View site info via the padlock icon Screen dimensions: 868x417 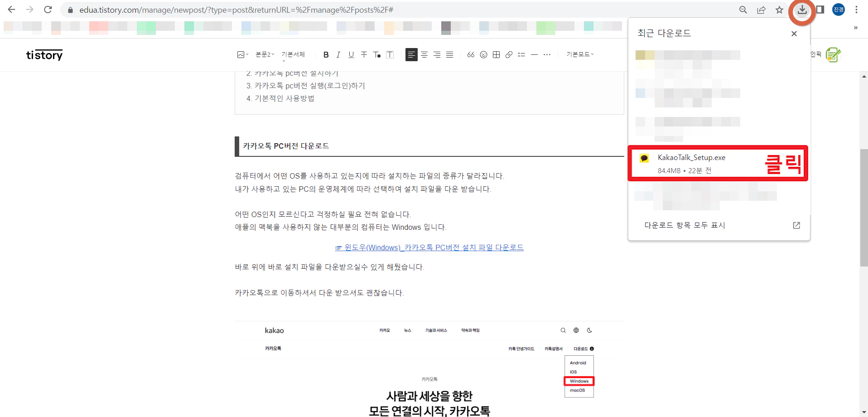70,10
